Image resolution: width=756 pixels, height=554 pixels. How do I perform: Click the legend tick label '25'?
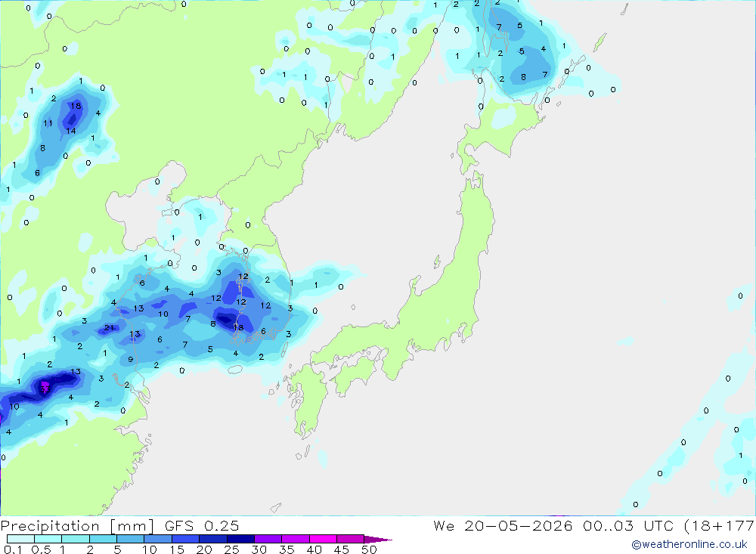point(232,549)
